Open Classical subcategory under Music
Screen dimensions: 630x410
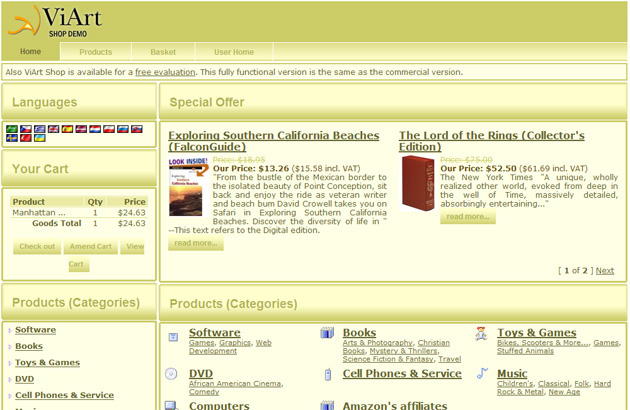click(x=554, y=384)
